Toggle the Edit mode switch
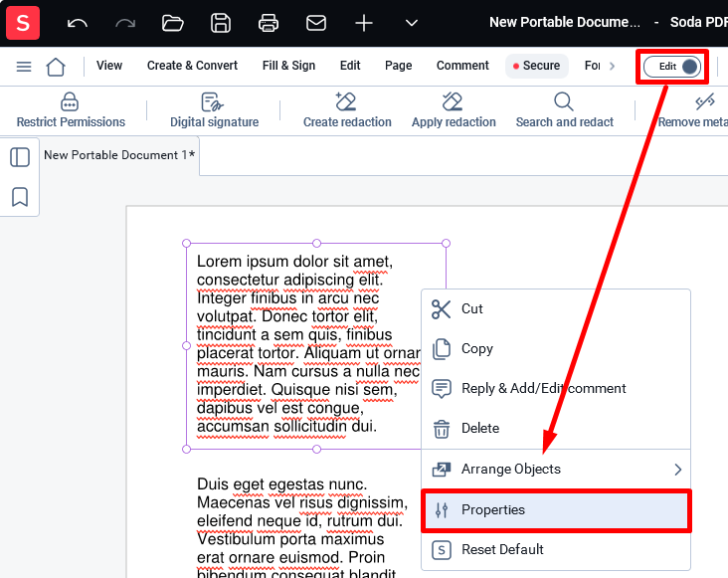This screenshot has width=728, height=578. [672, 67]
